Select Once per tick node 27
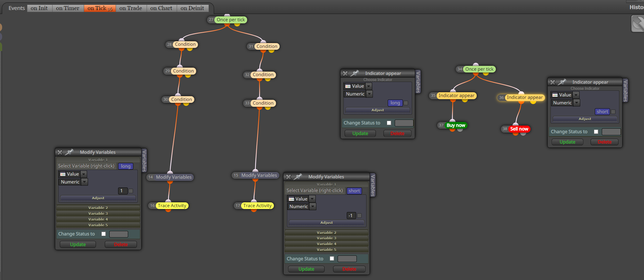The height and width of the screenshot is (280, 644). 231,20
